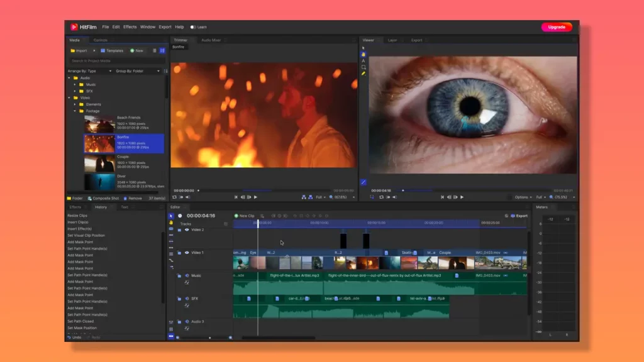Select the Couple clip thumbnail
644x362 pixels.
click(x=99, y=163)
